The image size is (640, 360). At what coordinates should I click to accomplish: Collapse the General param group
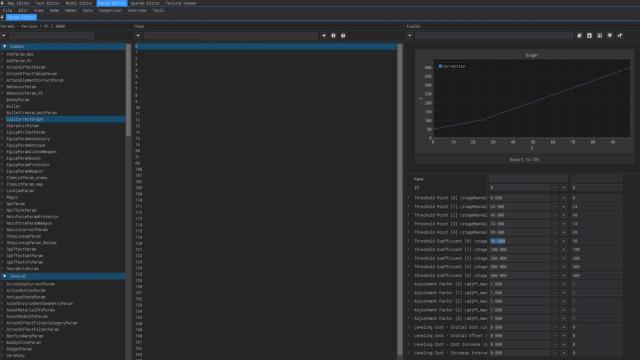tap(4, 276)
